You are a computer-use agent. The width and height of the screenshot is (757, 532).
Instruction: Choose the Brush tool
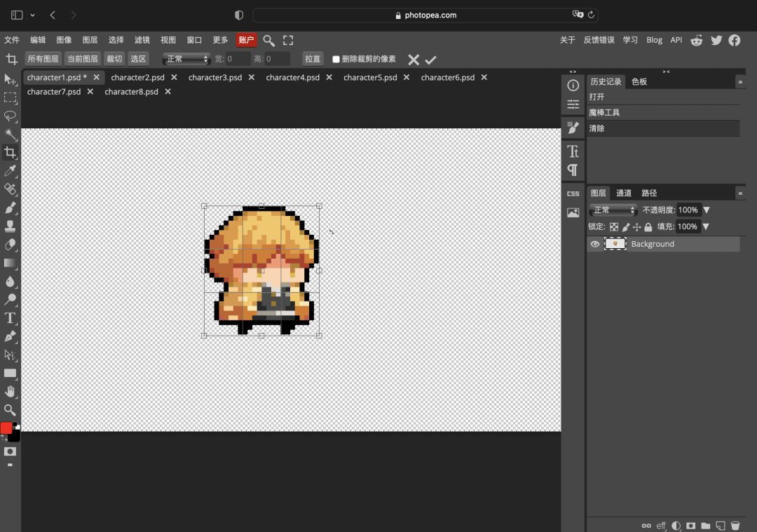(10, 207)
